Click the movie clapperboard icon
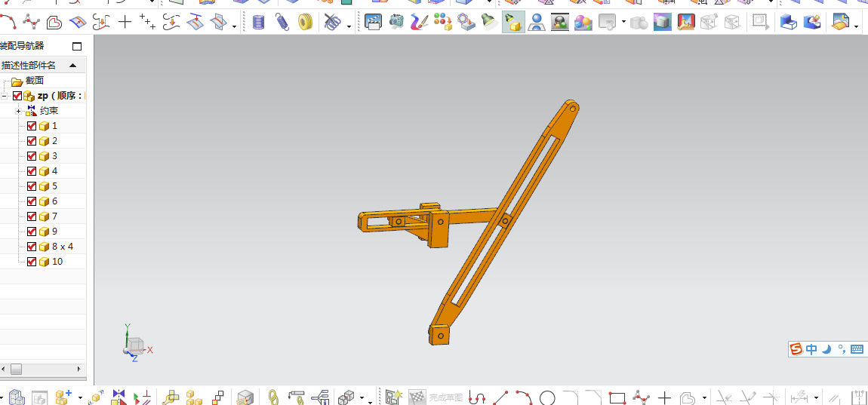 tap(373, 22)
